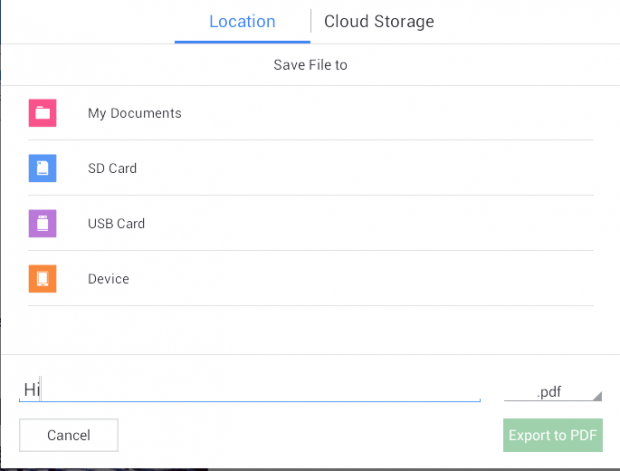Open the .pdf file extension dropdown
620x471 pixels.
click(553, 392)
